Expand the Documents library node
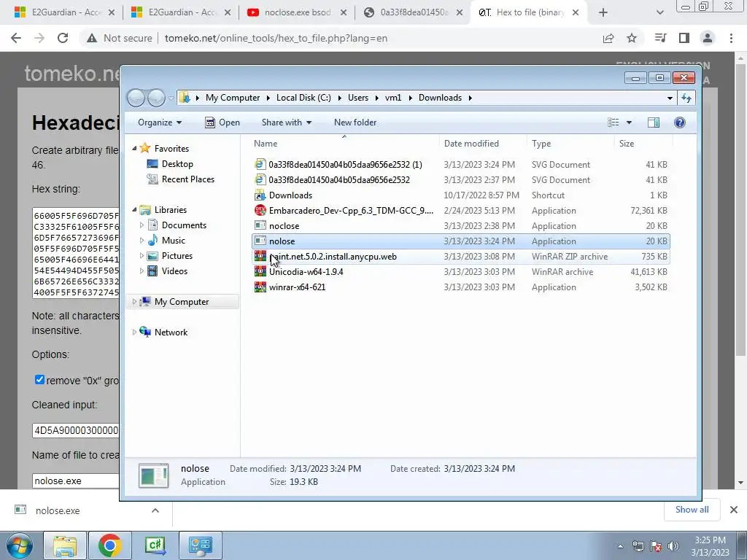 pyautogui.click(x=142, y=225)
